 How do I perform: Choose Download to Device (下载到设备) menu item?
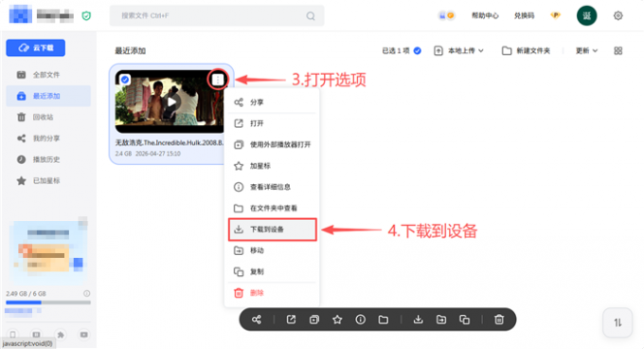[x=273, y=230]
